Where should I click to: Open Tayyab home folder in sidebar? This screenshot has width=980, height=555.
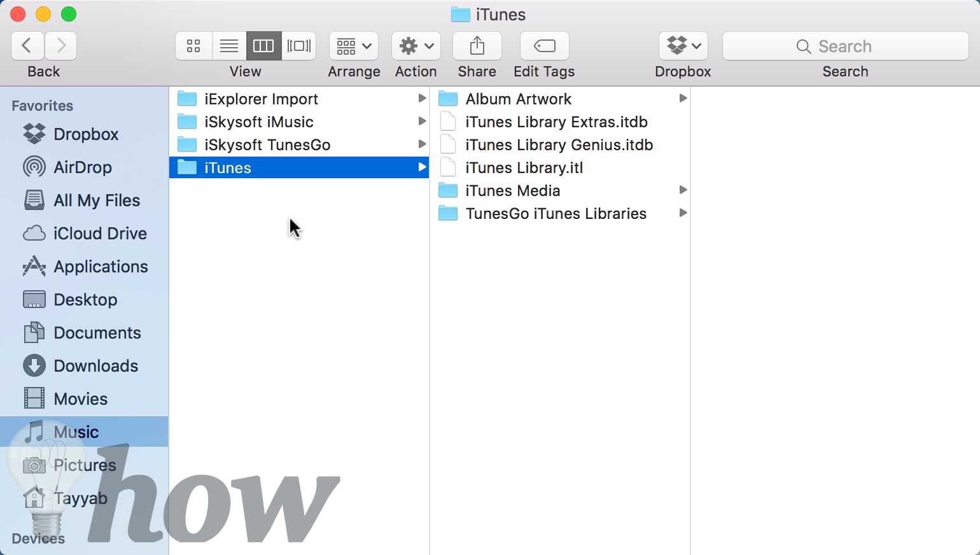point(84,498)
